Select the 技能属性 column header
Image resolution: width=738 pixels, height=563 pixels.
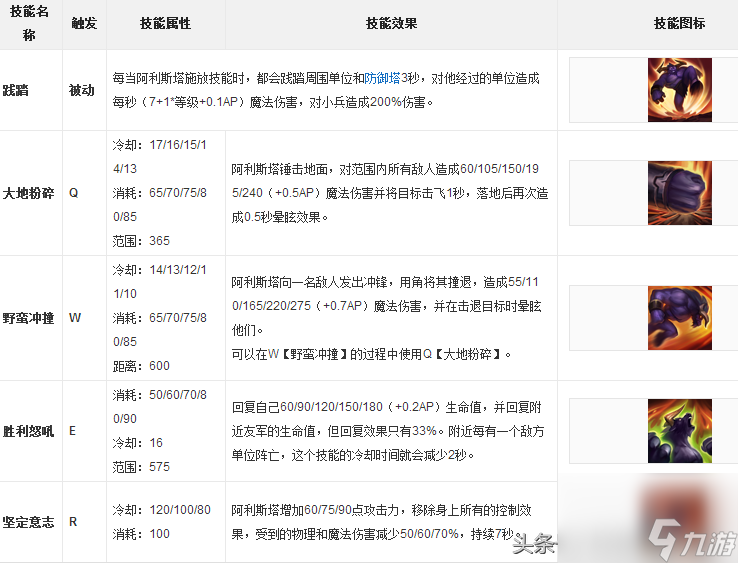pyautogui.click(x=165, y=23)
